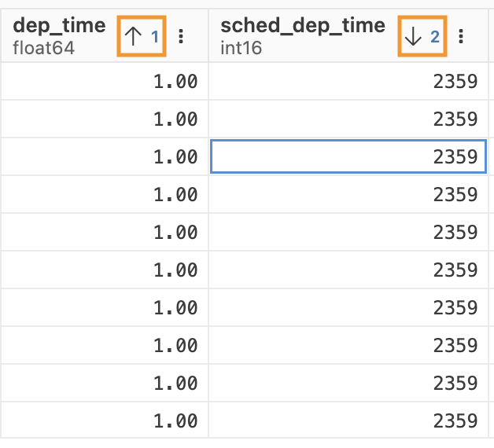
Task: Click the sched_dep_time column header name
Action: click(x=303, y=26)
